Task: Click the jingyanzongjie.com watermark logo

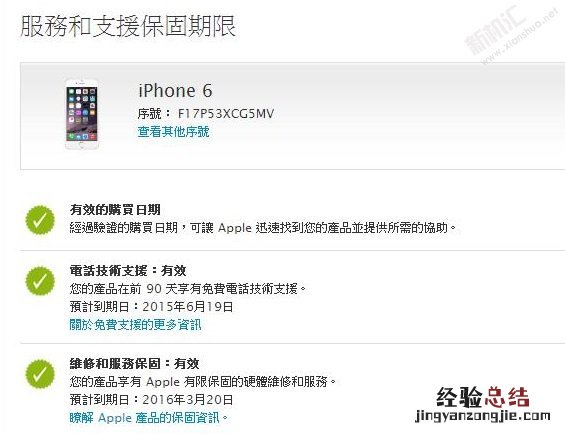Action: 483,404
